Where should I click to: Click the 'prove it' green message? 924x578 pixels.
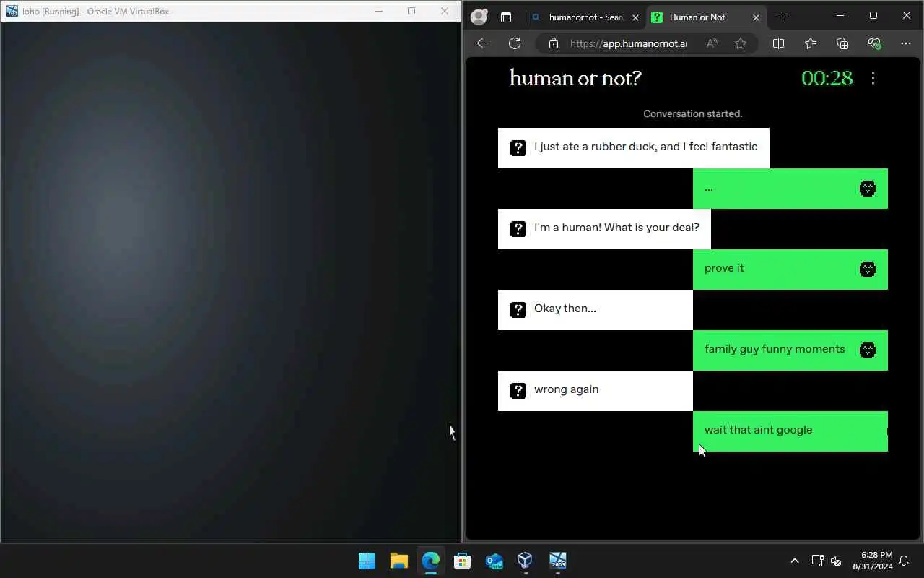[x=790, y=269]
